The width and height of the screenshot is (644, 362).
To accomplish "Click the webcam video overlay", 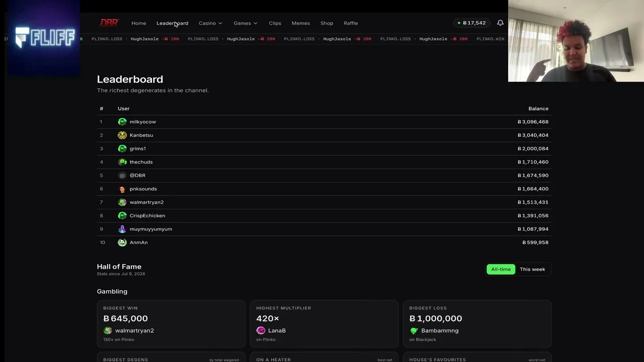I will coord(576,41).
